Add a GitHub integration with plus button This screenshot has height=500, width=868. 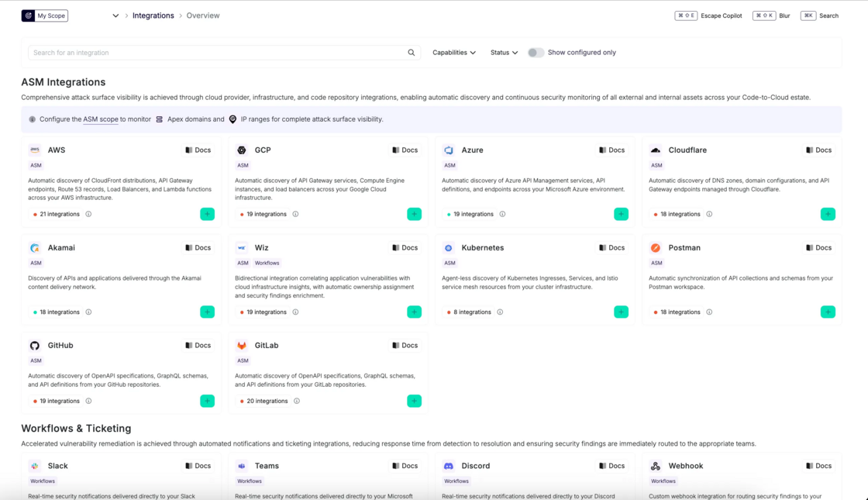pyautogui.click(x=207, y=401)
